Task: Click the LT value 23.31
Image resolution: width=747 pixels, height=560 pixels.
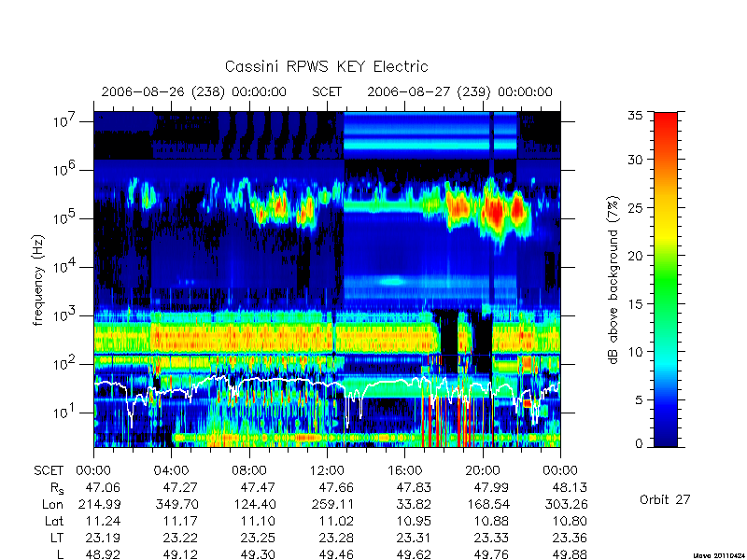Action: click(414, 539)
